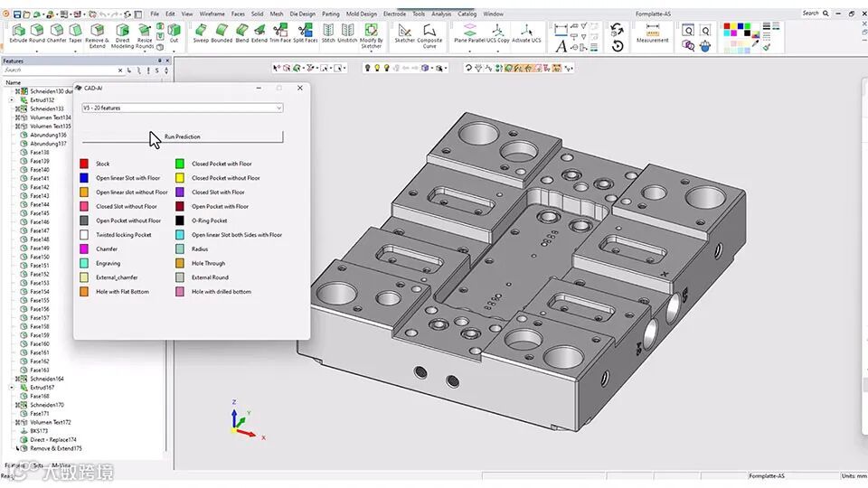Select the Taper tool
This screenshot has width=868, height=488.
click(75, 33)
